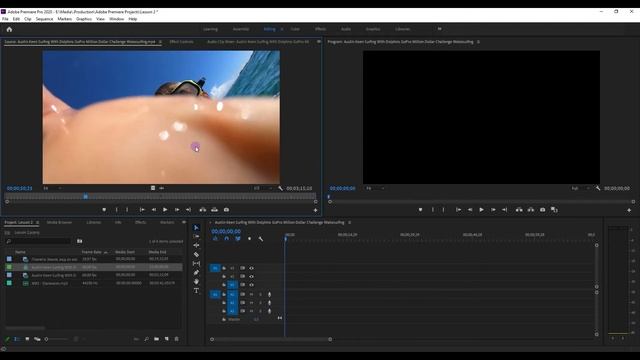Switch to the Color workspace
This screenshot has height=360, width=640.
(295, 29)
